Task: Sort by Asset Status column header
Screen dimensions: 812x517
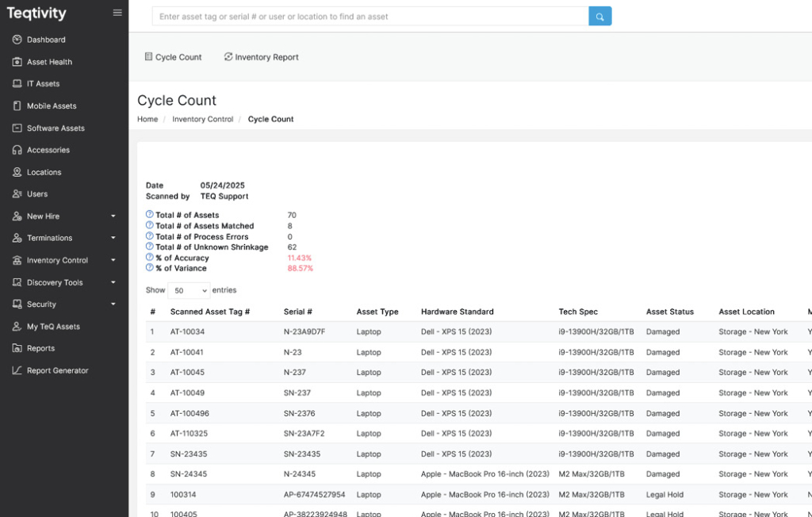Action: tap(669, 312)
